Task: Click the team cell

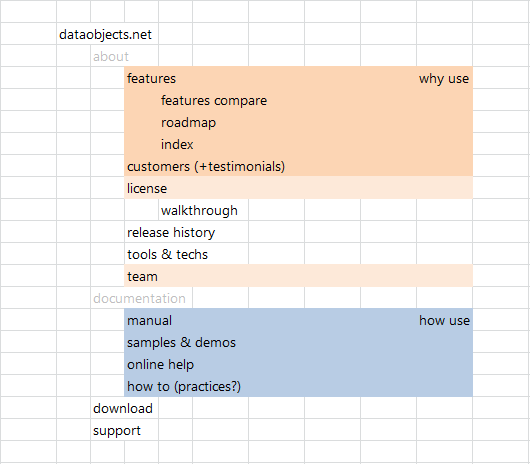Action: [142, 276]
